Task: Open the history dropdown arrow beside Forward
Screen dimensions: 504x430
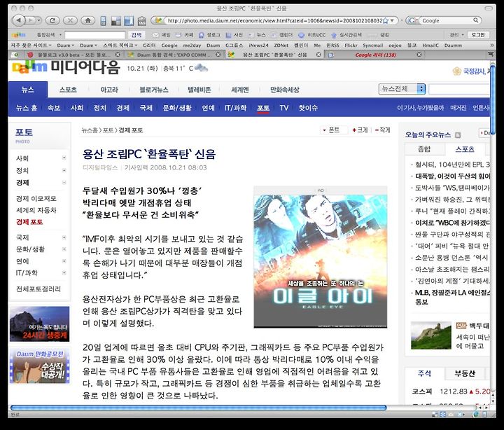Action: (x=39, y=20)
